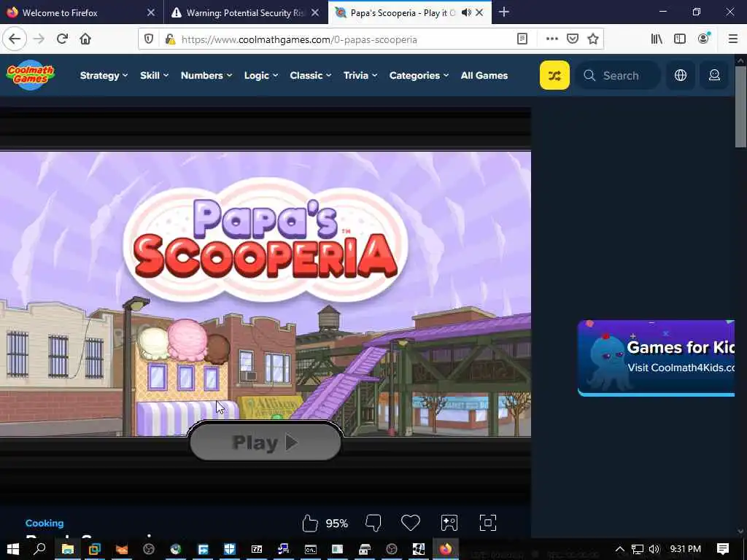The width and height of the screenshot is (747, 560).
Task: Add game to favorites with heart icon
Action: coord(410,523)
